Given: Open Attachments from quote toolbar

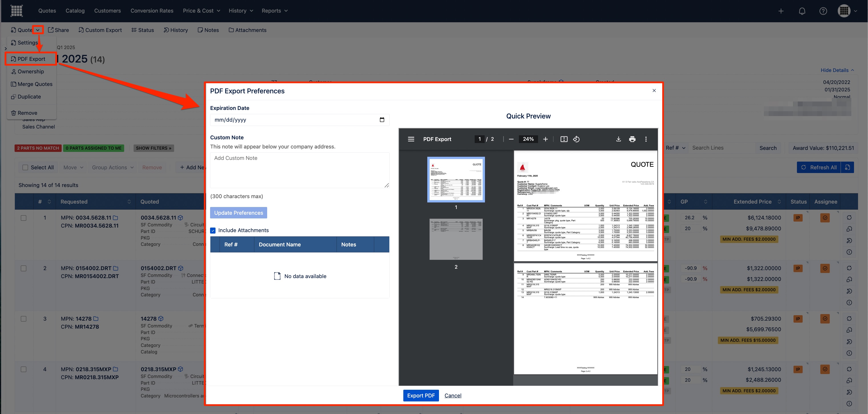Looking at the screenshot, I should 247,30.
